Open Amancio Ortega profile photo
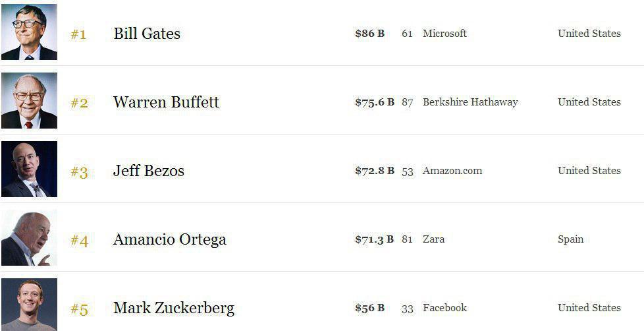Screen dimensions: 644x331 pyautogui.click(x=29, y=237)
